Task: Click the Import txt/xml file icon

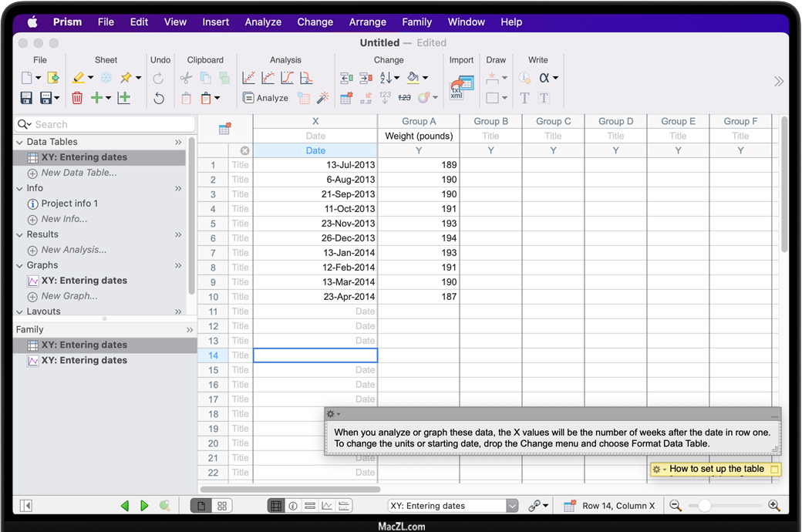Action: click(x=461, y=87)
